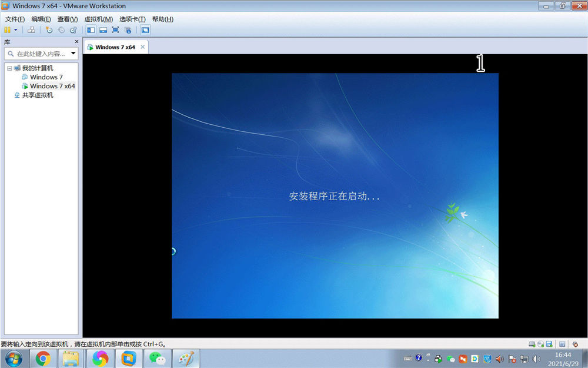Image resolution: width=588 pixels, height=368 pixels.
Task: Click the white D-logo tray icon
Action: click(475, 359)
